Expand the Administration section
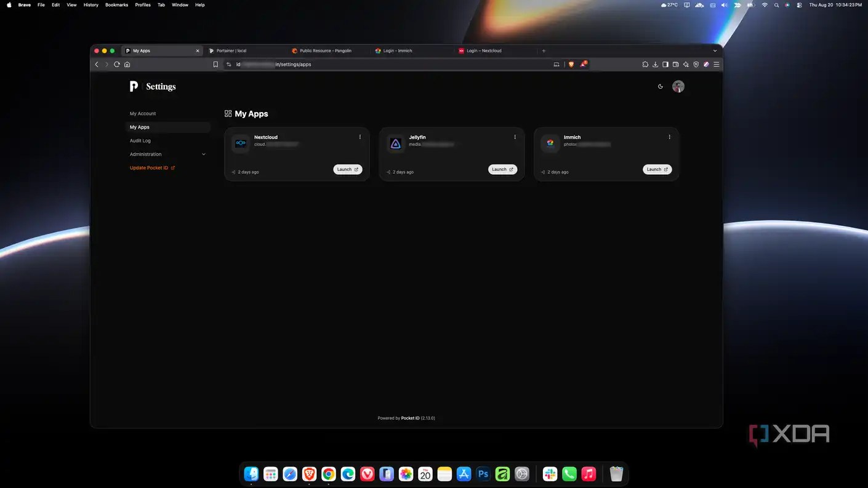 tap(167, 154)
